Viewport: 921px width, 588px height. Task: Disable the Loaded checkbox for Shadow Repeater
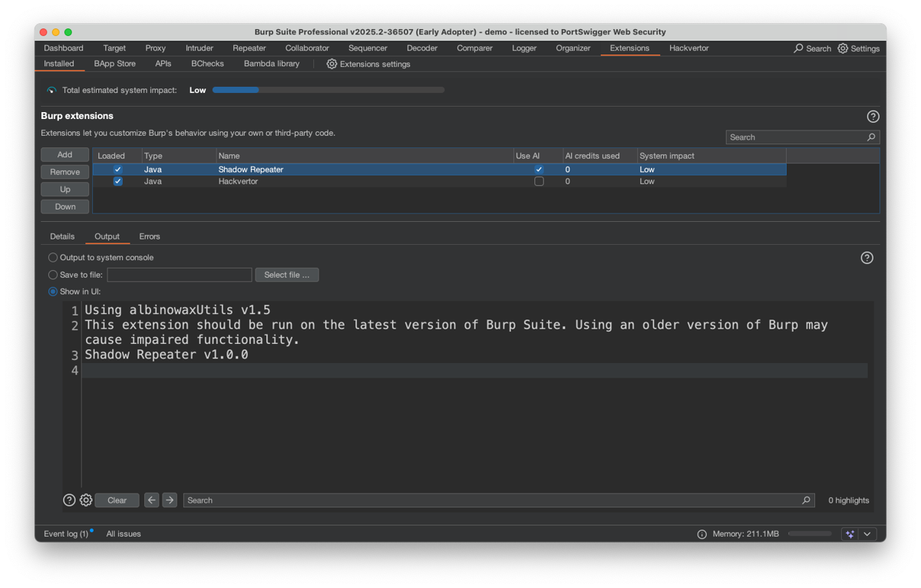117,169
